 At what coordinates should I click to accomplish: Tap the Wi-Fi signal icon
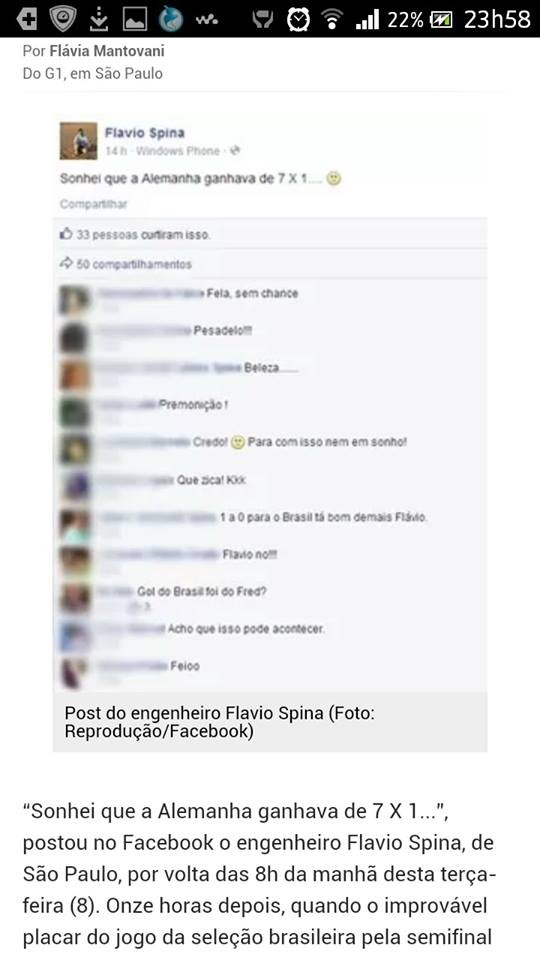pyautogui.click(x=332, y=20)
